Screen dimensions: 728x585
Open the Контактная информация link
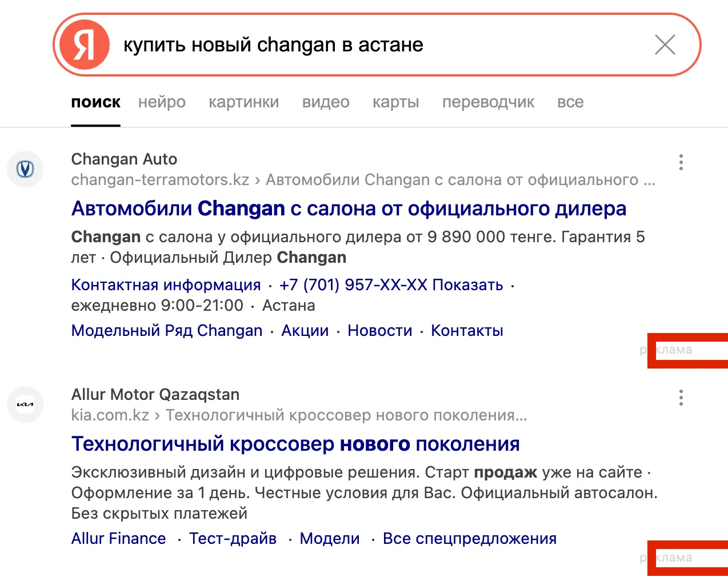(x=166, y=285)
